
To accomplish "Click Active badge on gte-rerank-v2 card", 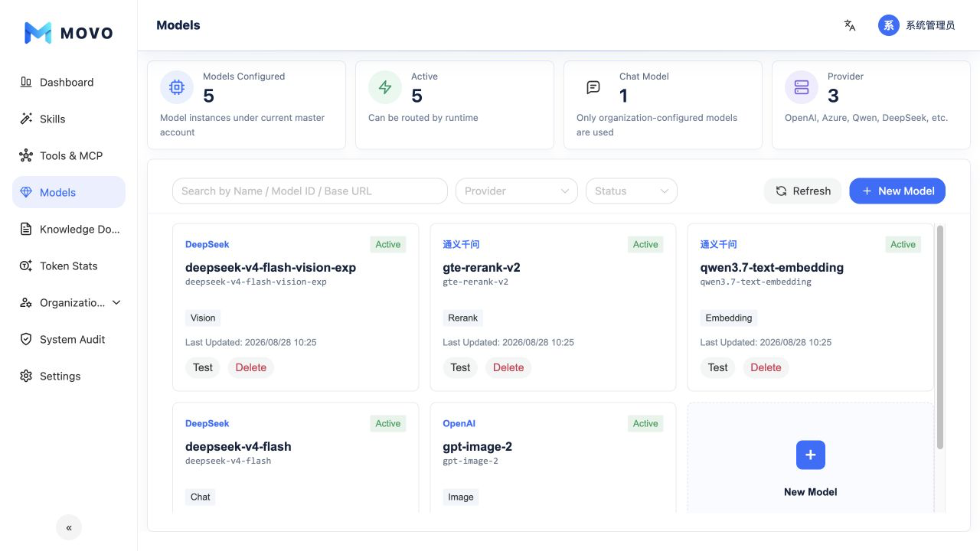I will tap(645, 245).
